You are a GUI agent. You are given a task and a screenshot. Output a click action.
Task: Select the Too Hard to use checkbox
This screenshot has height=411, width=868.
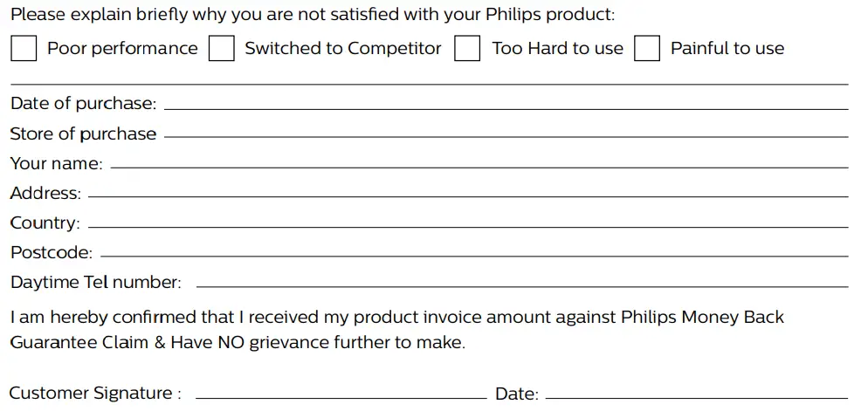468,48
